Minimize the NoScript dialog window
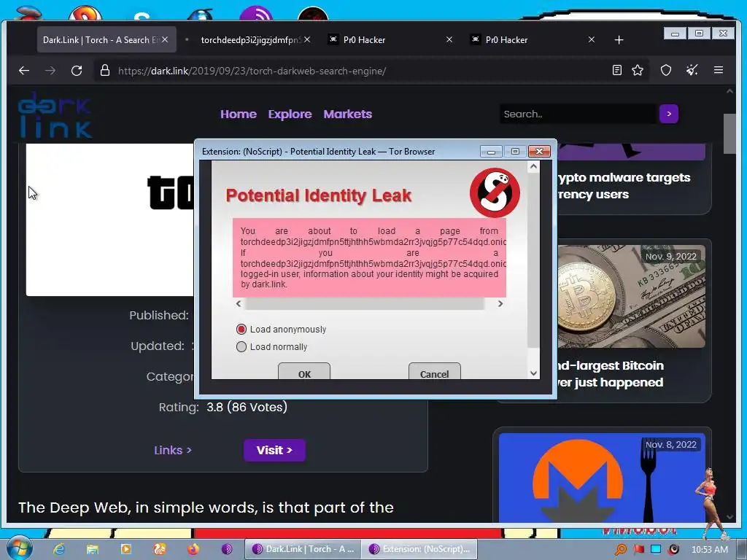 tap(491, 152)
